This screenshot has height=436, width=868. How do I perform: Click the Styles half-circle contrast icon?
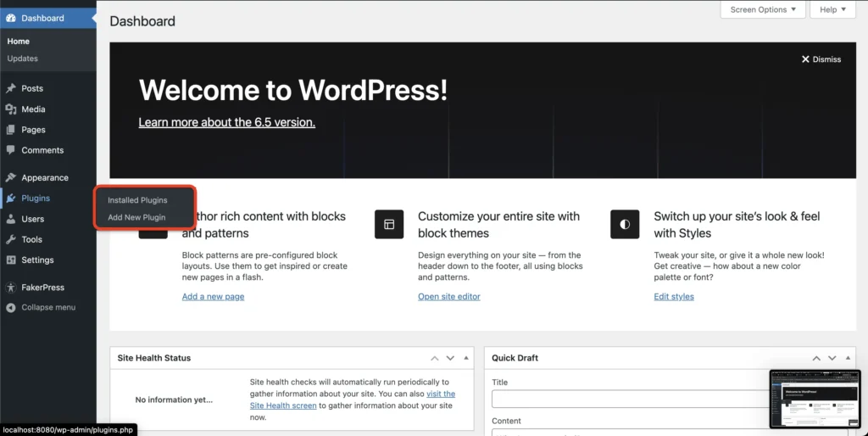625,225
